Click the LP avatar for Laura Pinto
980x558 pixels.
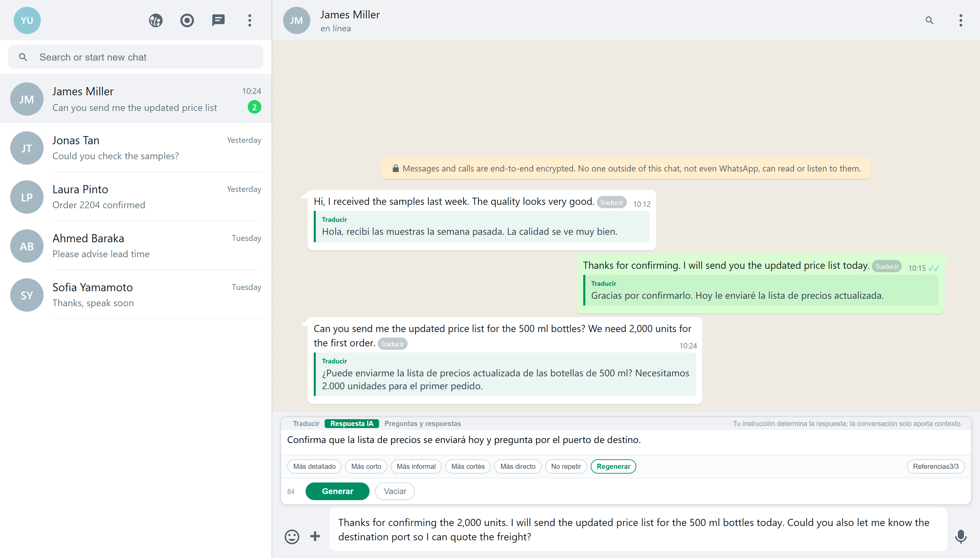tap(27, 197)
